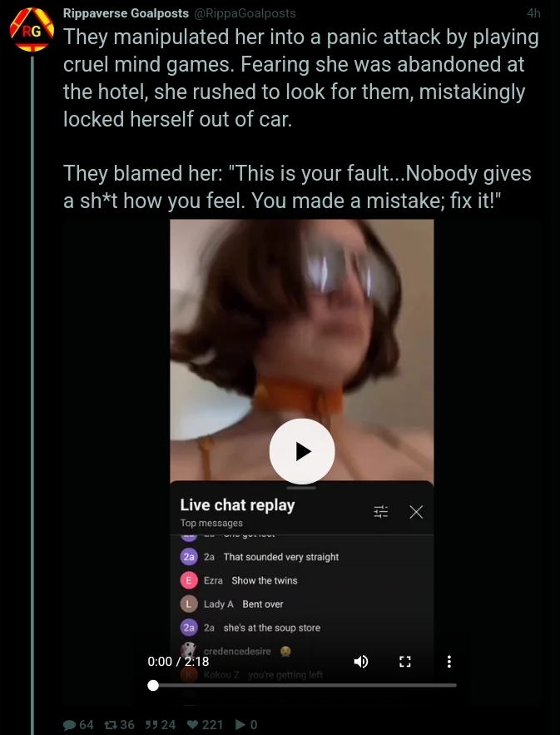Viewport: 560px width, 735px height.
Task: Click the video progress bar scrubber
Action: tap(153, 685)
